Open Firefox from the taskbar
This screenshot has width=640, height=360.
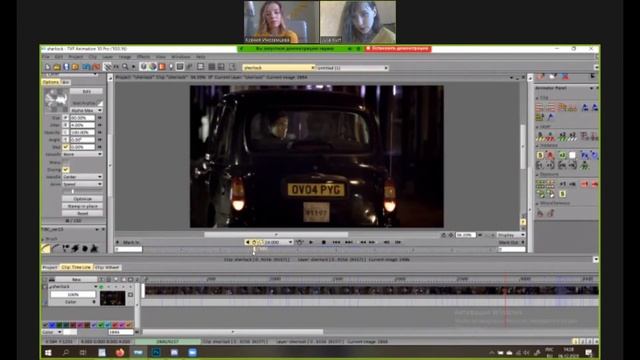click(120, 352)
